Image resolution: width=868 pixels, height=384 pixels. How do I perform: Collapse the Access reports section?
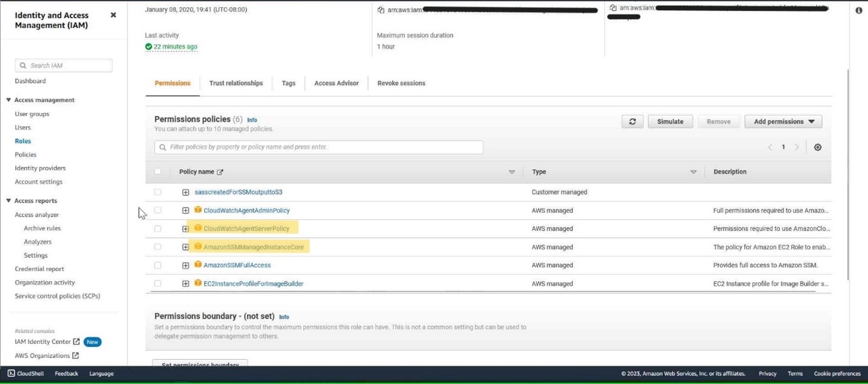[8, 201]
